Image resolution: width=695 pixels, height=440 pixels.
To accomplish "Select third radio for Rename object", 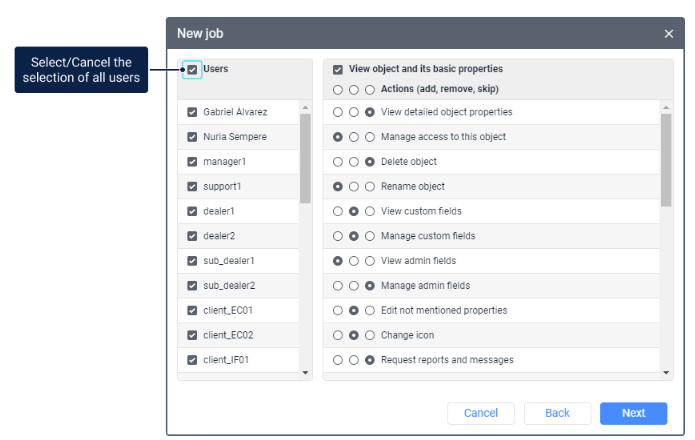I will coord(370,187).
